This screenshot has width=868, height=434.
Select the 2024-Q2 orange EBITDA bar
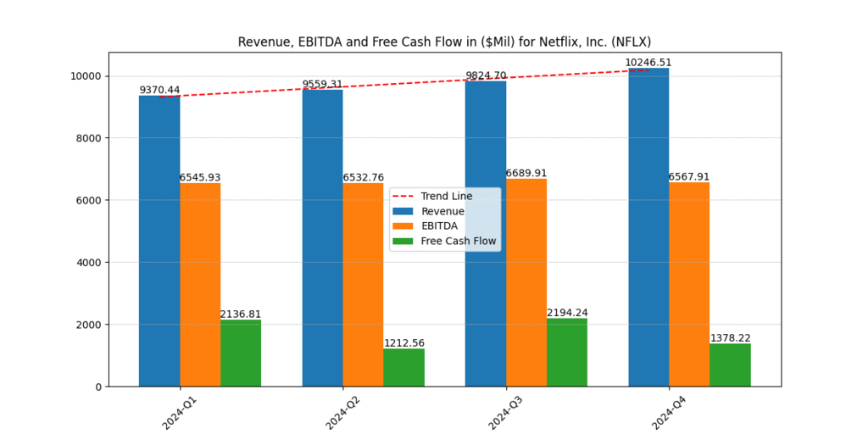[x=363, y=285]
